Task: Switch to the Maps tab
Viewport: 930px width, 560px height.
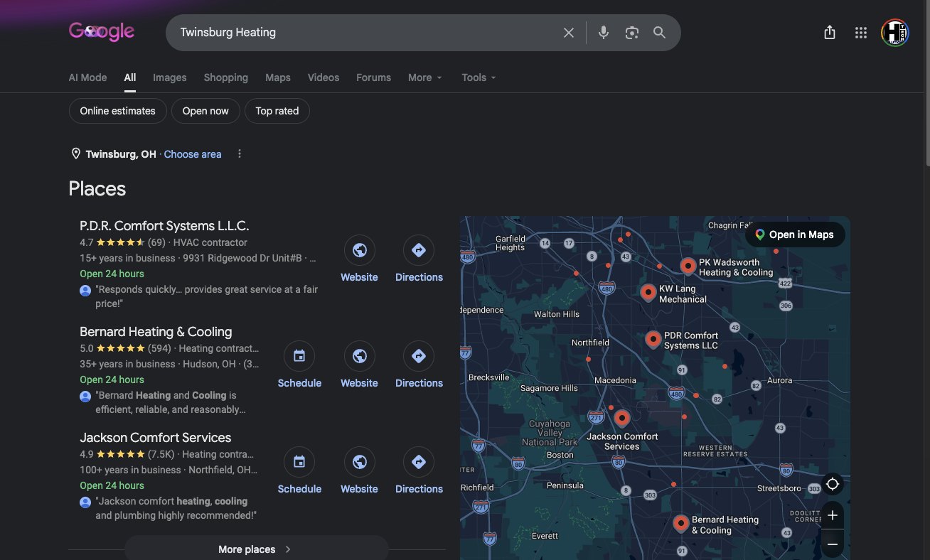Action: click(278, 77)
